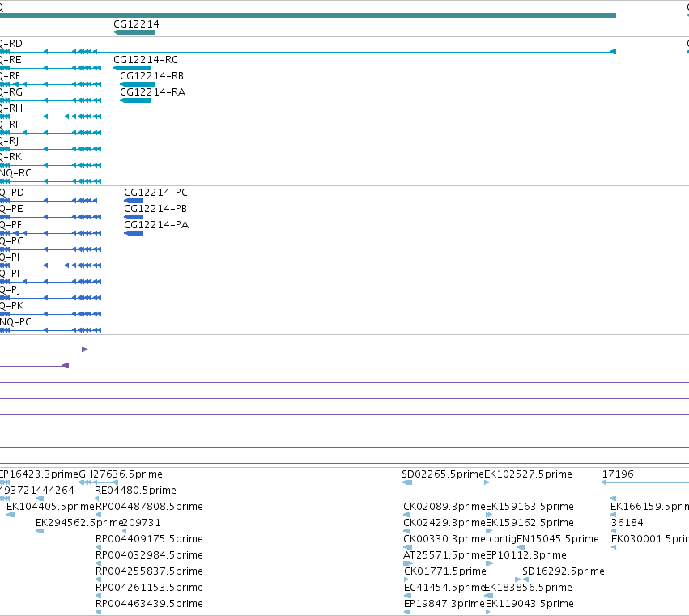Open EST RP004487808.5prime
The height and width of the screenshot is (616, 689).
click(x=149, y=507)
